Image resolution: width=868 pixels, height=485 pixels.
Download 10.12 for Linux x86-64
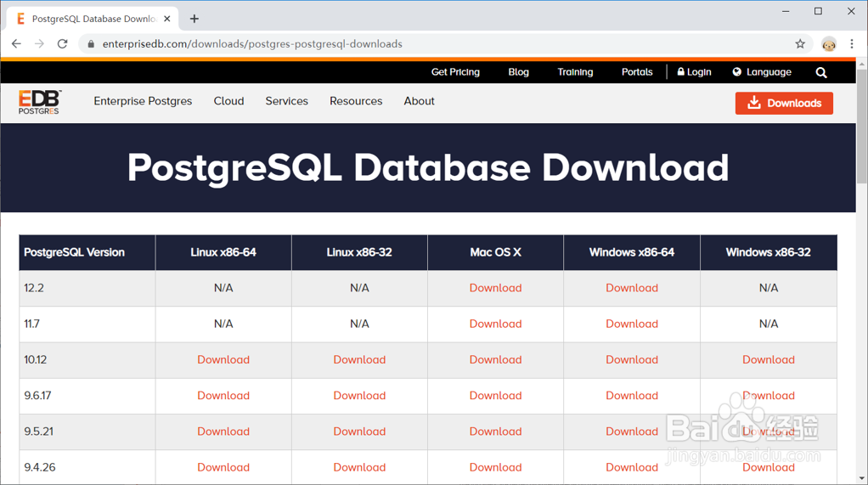(223, 359)
